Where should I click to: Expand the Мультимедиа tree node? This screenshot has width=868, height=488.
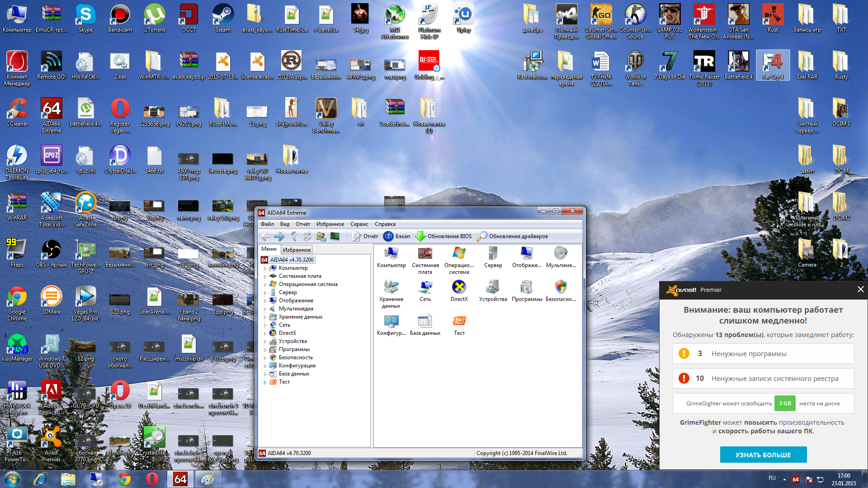point(265,309)
